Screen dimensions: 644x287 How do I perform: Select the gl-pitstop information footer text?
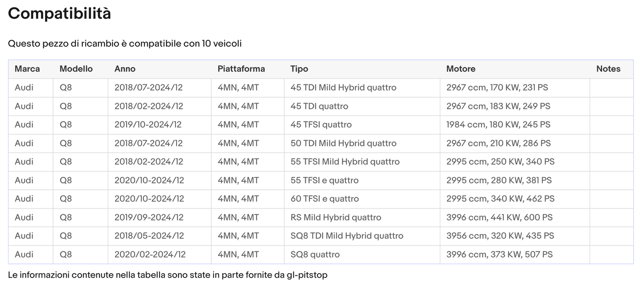coord(168,275)
